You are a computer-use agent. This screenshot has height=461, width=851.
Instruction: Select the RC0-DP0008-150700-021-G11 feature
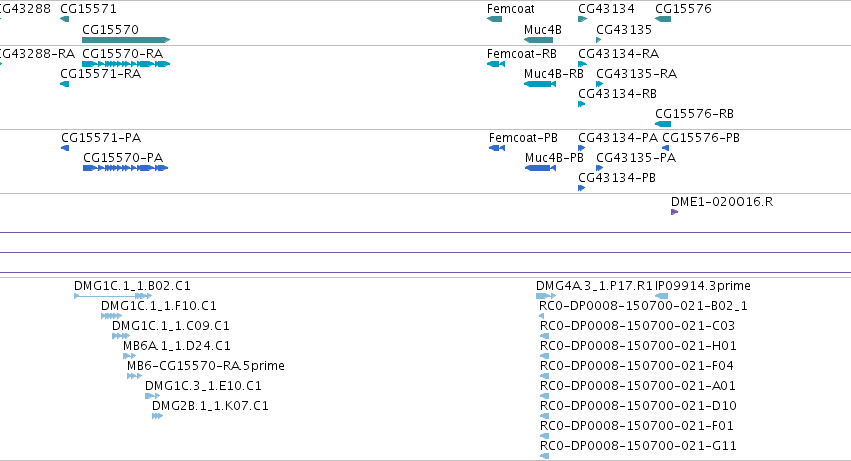[545, 456]
